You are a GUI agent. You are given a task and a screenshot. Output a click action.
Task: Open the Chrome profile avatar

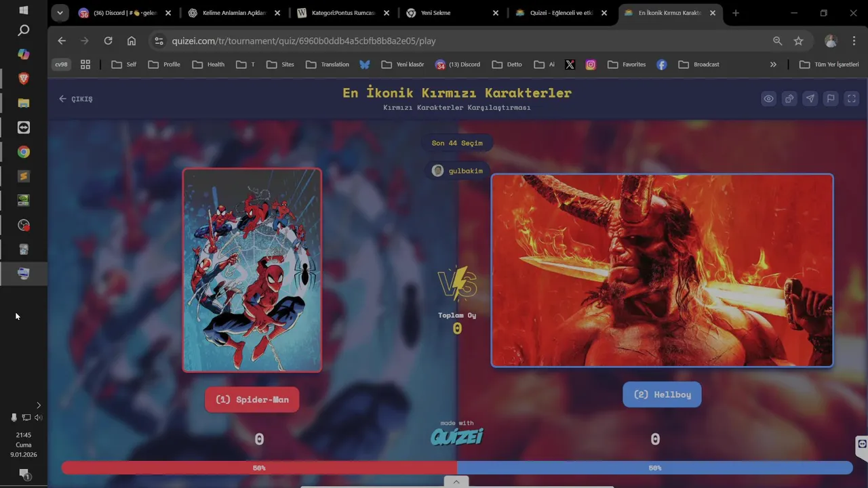831,41
